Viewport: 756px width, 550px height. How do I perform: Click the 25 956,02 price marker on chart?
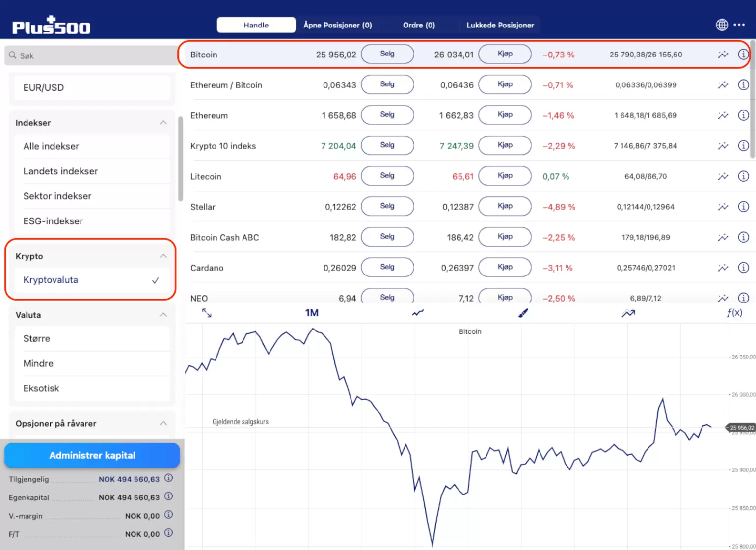[x=741, y=428]
